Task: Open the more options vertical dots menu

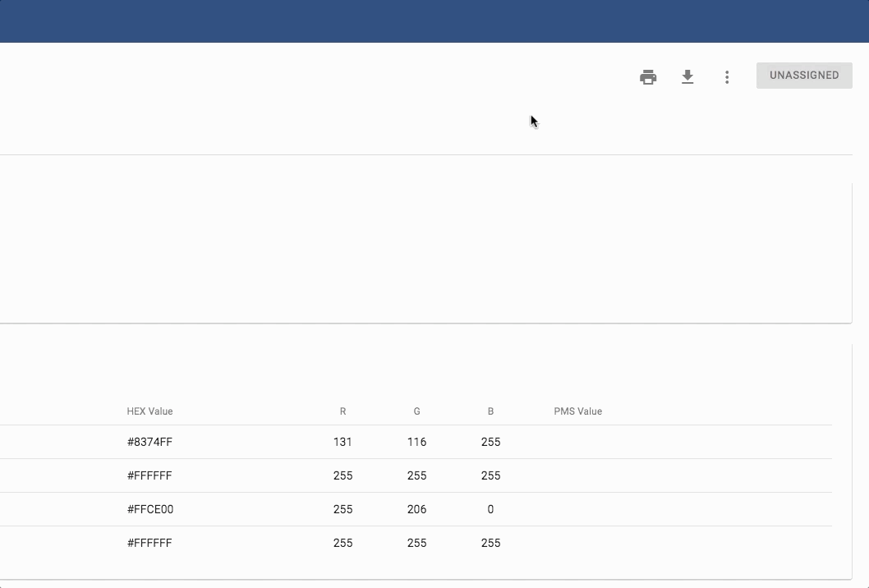Action: coord(727,77)
